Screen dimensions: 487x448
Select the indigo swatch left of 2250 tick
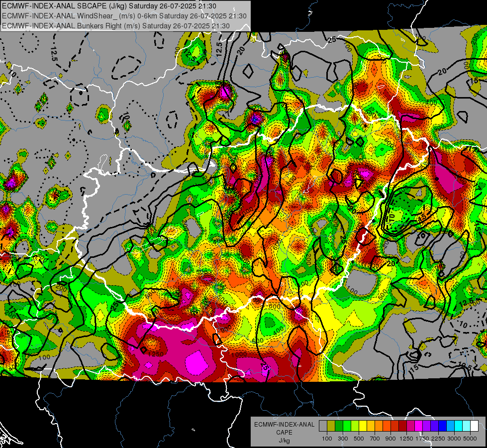(x=434, y=426)
